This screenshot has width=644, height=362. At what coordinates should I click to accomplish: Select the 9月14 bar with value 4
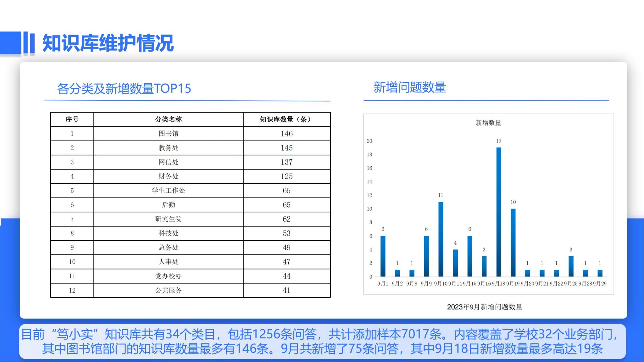click(455, 263)
